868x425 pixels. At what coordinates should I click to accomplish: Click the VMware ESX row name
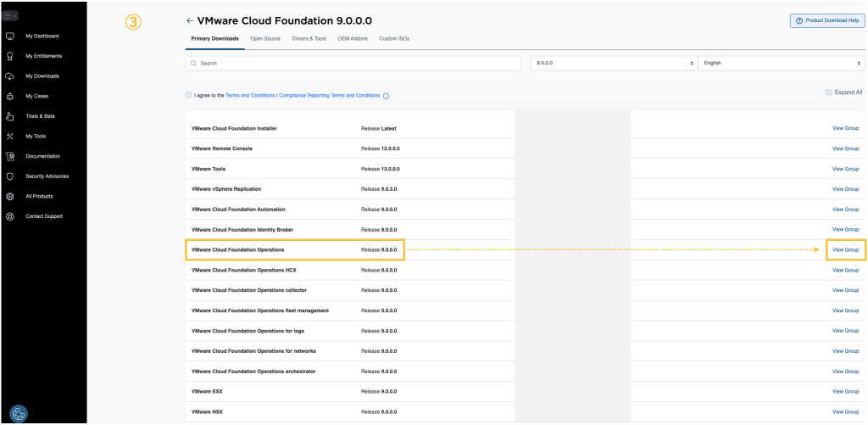tap(207, 392)
